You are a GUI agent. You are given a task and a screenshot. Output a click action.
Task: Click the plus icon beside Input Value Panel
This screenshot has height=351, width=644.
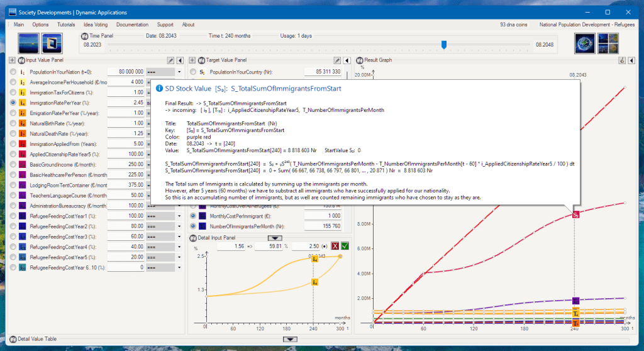(x=11, y=60)
